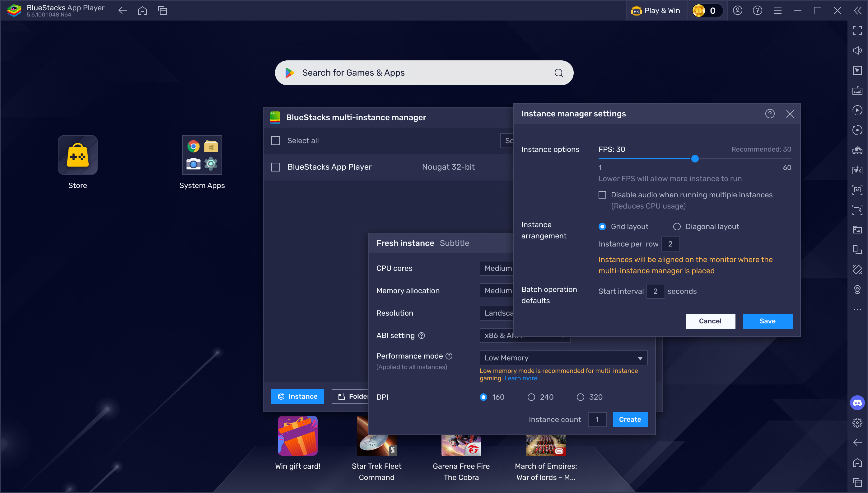Click the install APK icon
Viewport: 868px width, 493px height.
(857, 170)
